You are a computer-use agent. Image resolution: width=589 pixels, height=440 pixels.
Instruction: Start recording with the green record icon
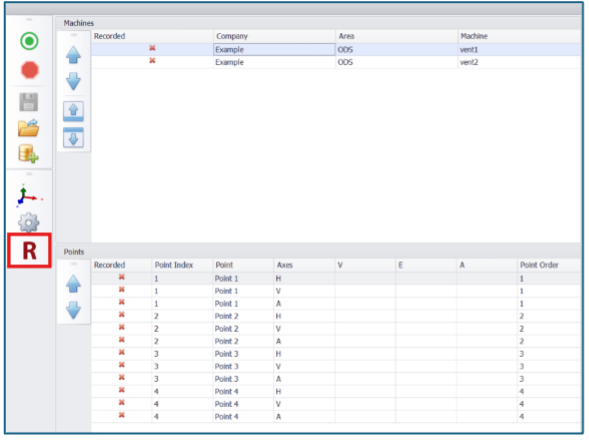point(29,41)
